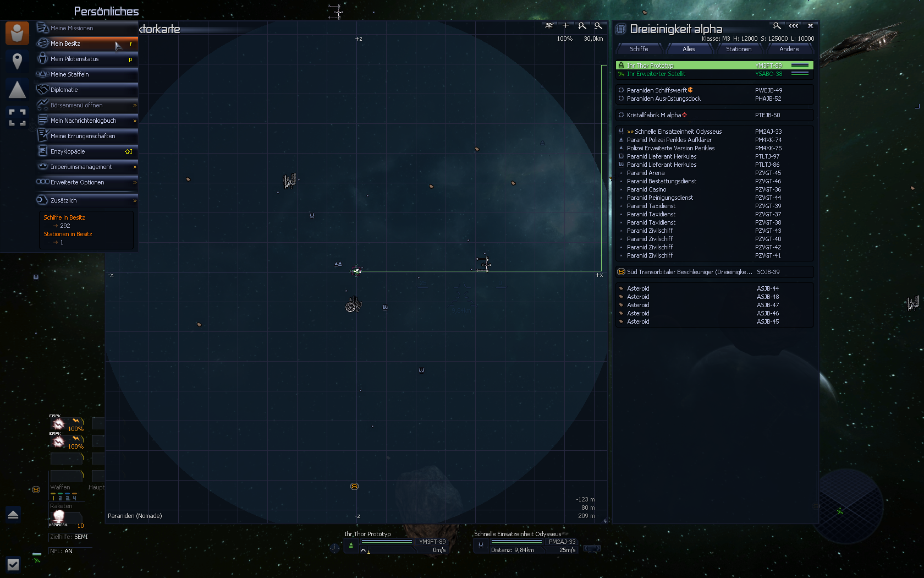Select Kristallfabrik M alpha in the list
924x578 pixels.
714,115
